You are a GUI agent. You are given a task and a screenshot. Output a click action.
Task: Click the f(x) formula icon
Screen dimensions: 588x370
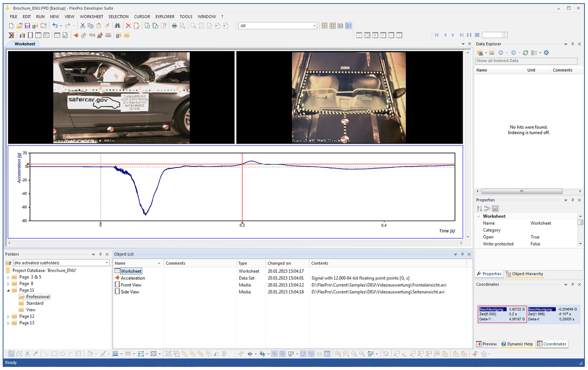92,35
